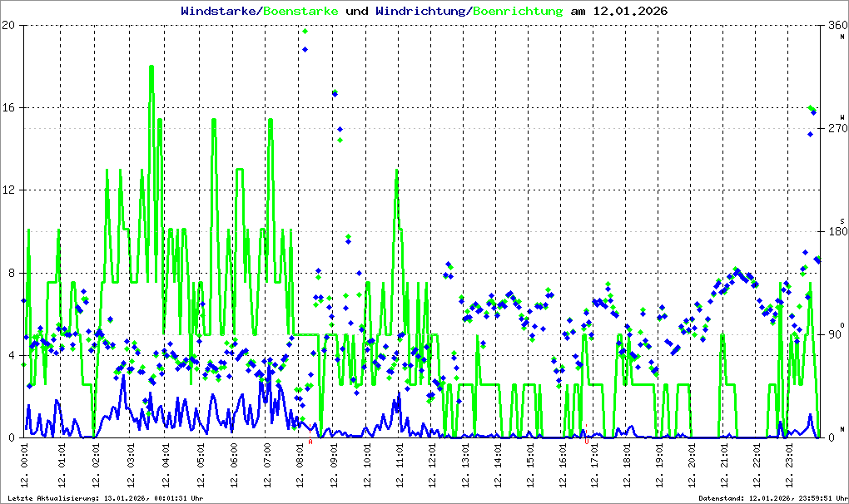Click the left axis value 4
Screen dimensions: 849x504
[x=12, y=355]
